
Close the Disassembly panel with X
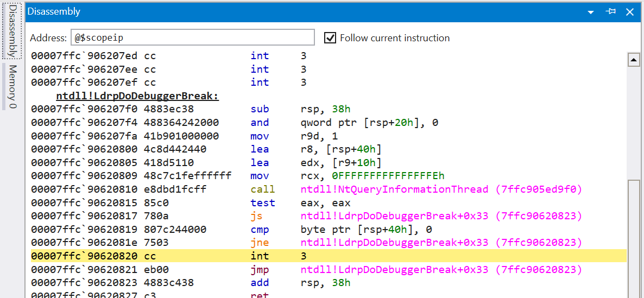point(630,12)
